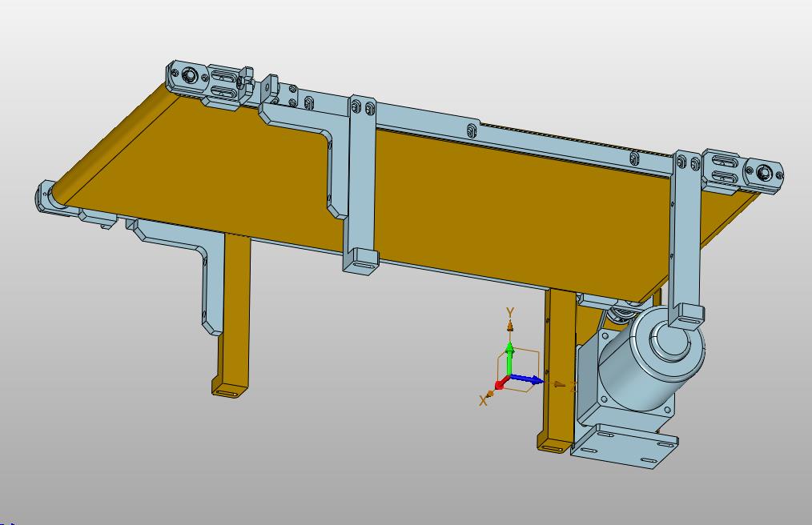Select the vertical bracket above the motor
Screen dimensions: 812x525
pos(685,238)
